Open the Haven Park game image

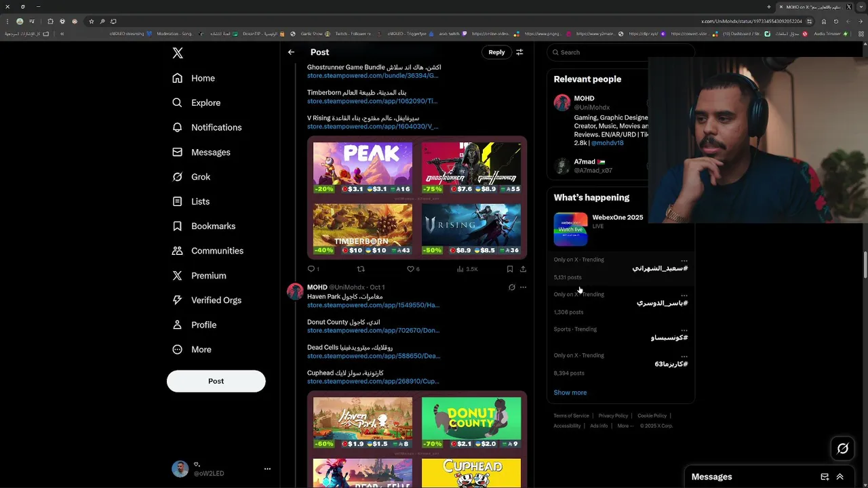click(x=362, y=422)
